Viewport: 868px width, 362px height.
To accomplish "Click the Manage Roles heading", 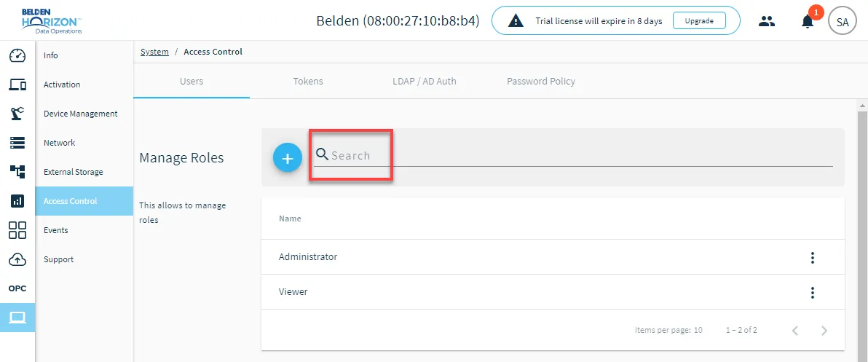I will point(181,158).
